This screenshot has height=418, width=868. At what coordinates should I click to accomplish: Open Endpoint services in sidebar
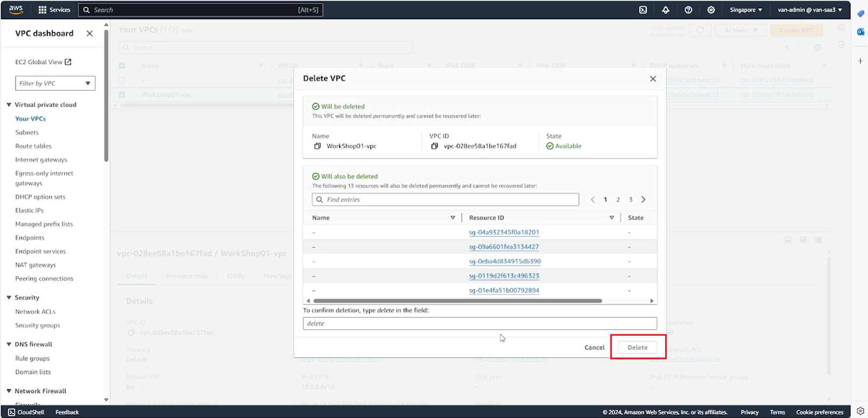(41, 252)
